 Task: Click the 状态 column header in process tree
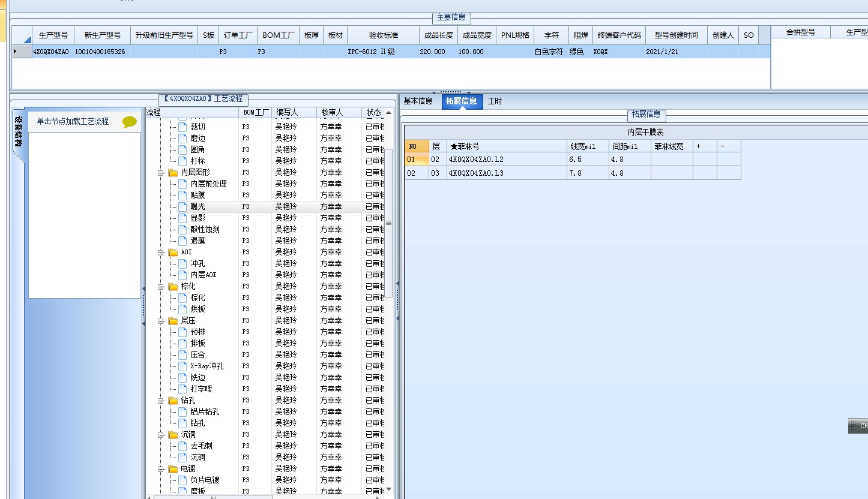[x=373, y=113]
